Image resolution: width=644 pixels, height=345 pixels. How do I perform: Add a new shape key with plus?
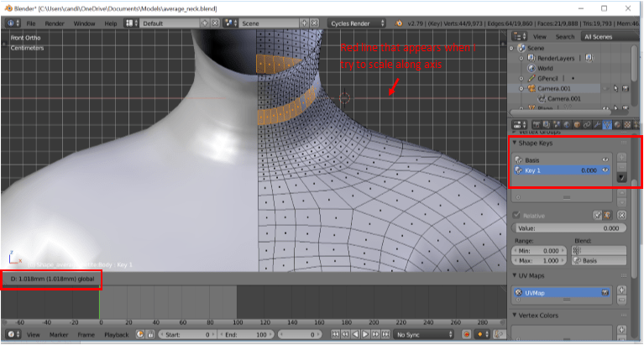pyautogui.click(x=622, y=157)
